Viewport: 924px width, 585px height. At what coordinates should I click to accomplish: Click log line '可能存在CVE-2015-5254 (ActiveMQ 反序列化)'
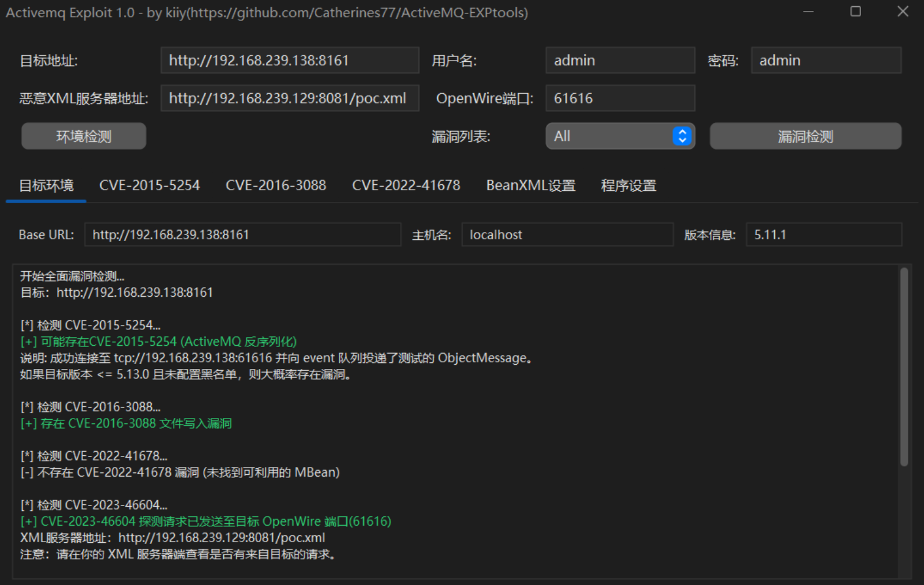pos(158,341)
